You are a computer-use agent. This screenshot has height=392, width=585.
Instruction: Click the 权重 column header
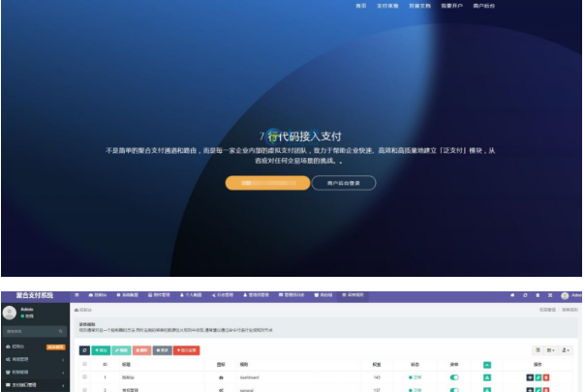(x=377, y=364)
